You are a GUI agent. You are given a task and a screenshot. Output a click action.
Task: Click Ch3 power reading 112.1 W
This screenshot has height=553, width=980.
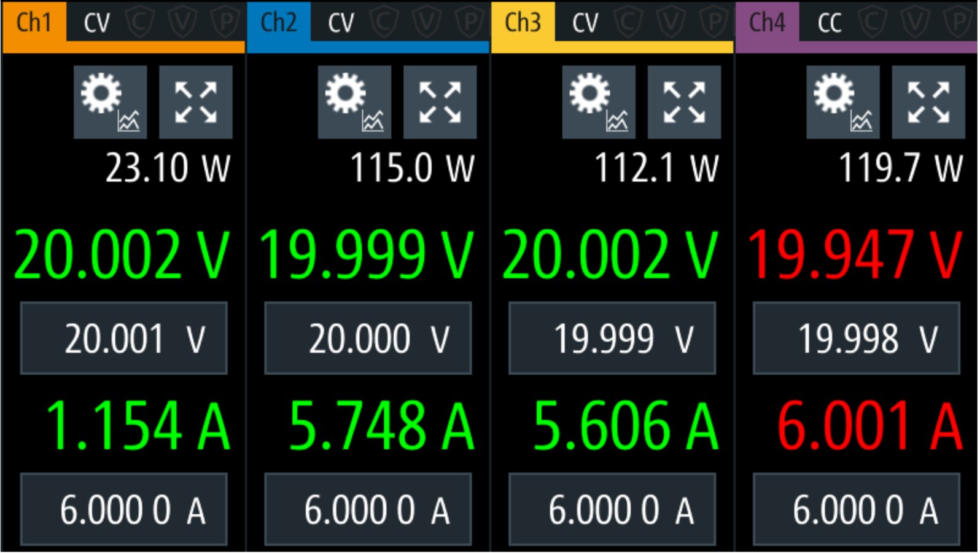tap(656, 168)
